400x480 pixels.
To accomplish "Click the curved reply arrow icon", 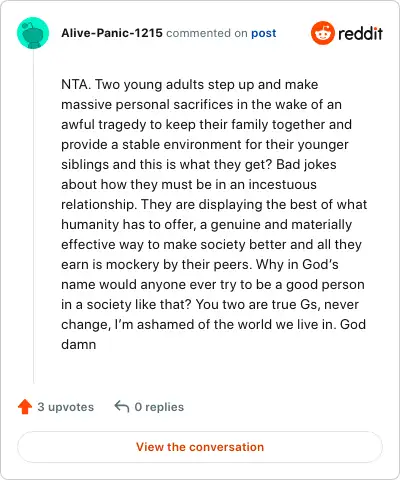I will 122,407.
